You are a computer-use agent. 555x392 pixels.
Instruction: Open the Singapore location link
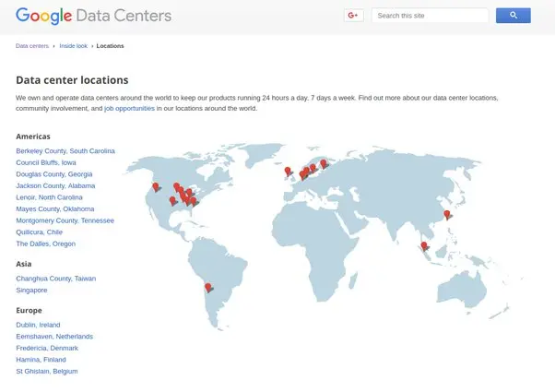click(31, 290)
